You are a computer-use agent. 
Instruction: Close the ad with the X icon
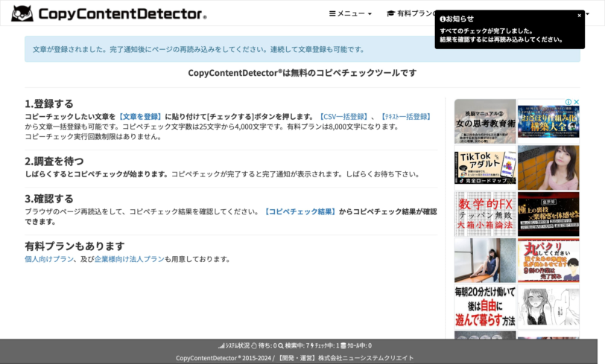coord(576,102)
